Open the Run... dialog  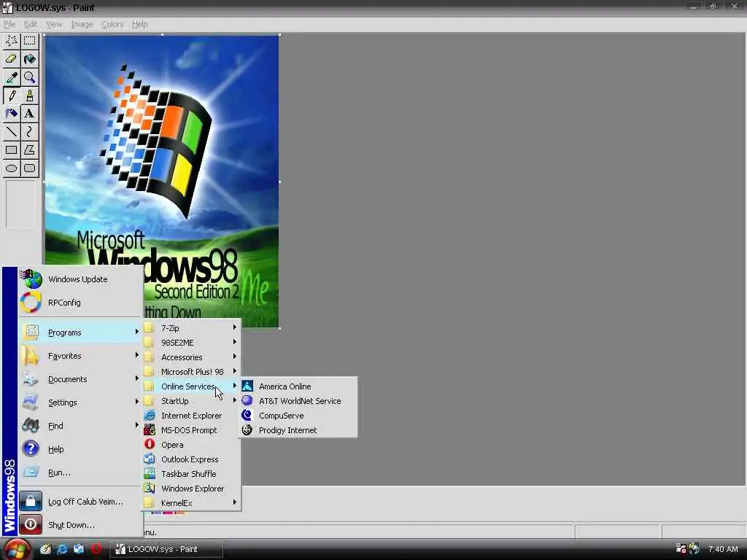tap(80, 472)
